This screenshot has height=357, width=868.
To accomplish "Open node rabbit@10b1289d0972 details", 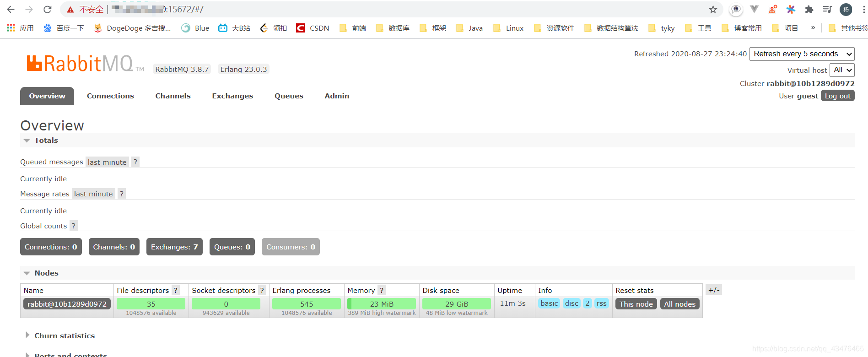I will (67, 304).
